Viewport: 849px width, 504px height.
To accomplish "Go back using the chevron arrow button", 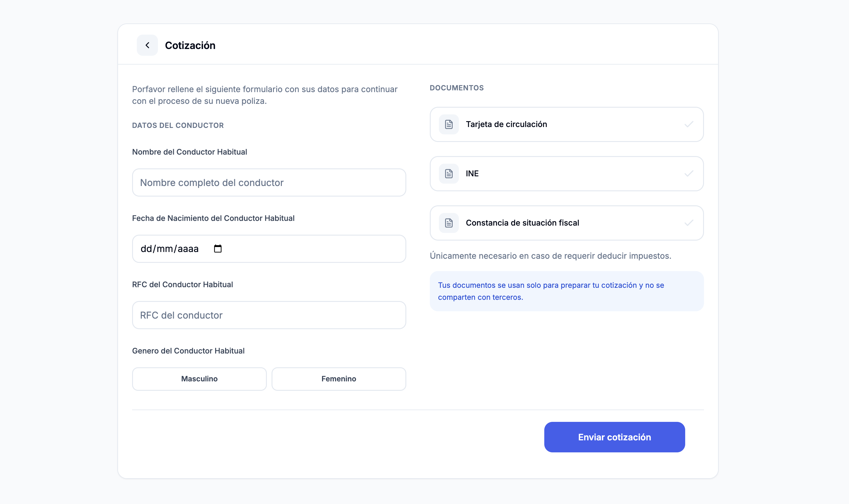I will (x=147, y=45).
